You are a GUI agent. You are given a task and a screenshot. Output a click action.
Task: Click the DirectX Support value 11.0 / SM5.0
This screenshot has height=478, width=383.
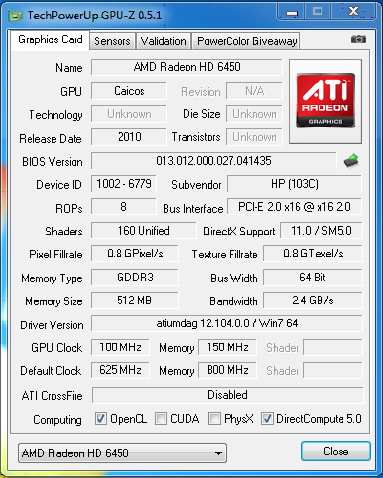click(321, 231)
